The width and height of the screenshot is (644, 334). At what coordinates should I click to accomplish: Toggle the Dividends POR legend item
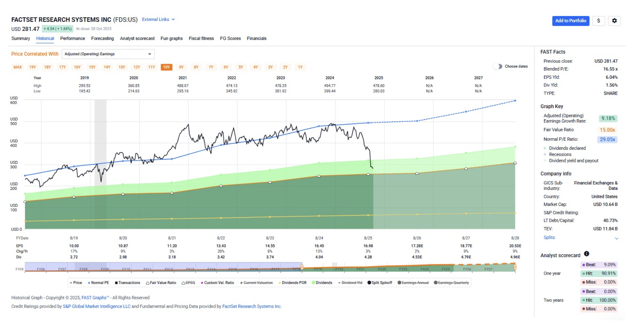(x=293, y=283)
